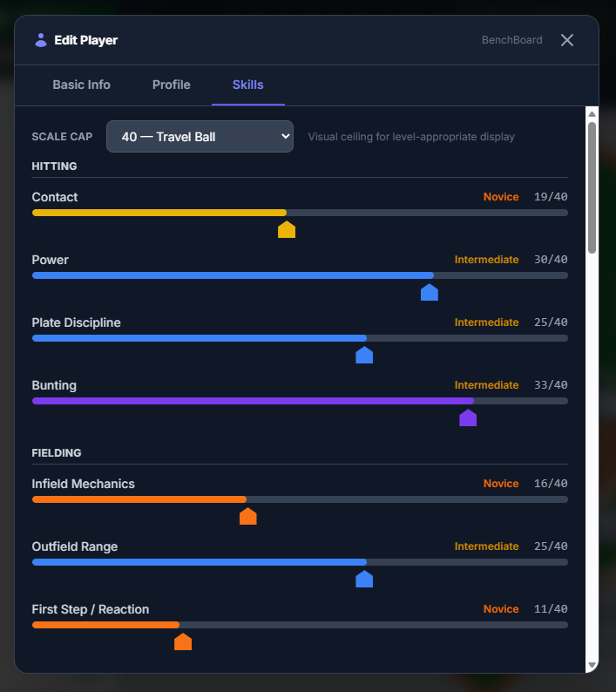Click the BenchBoard label in header
This screenshot has width=616, height=692.
511,40
